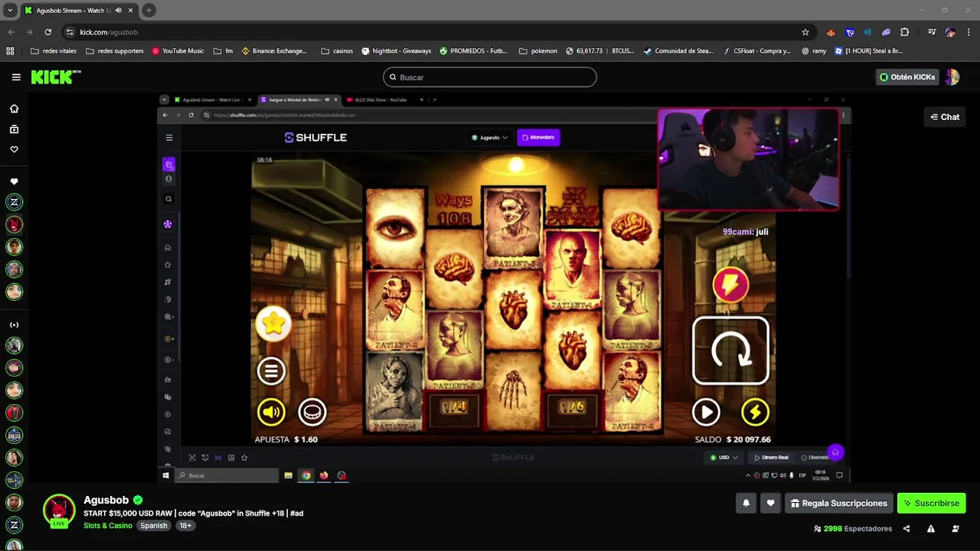Select Diversión play mode
The width and height of the screenshot is (980, 551).
point(815,458)
